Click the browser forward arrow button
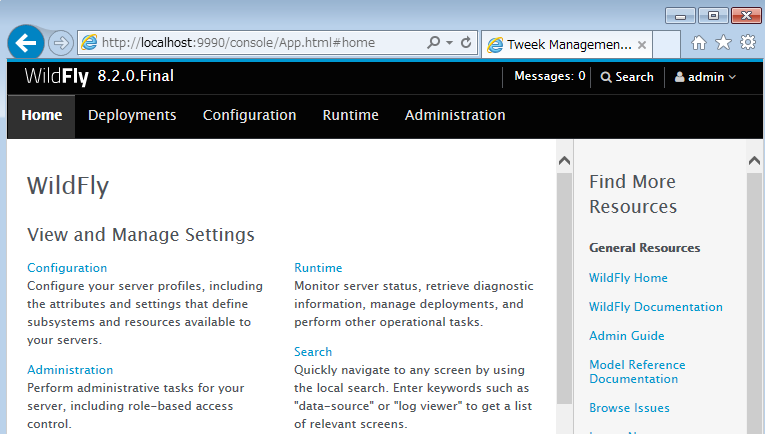765x434 pixels. pos(61,43)
